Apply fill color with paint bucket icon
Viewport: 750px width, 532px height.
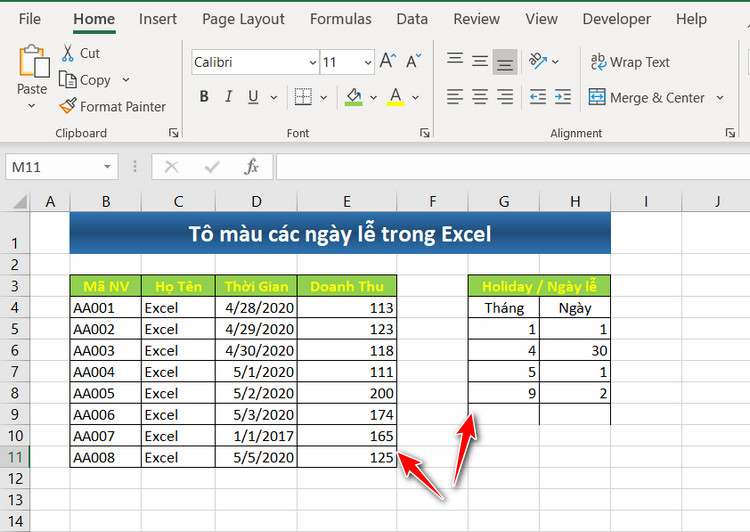[x=353, y=97]
